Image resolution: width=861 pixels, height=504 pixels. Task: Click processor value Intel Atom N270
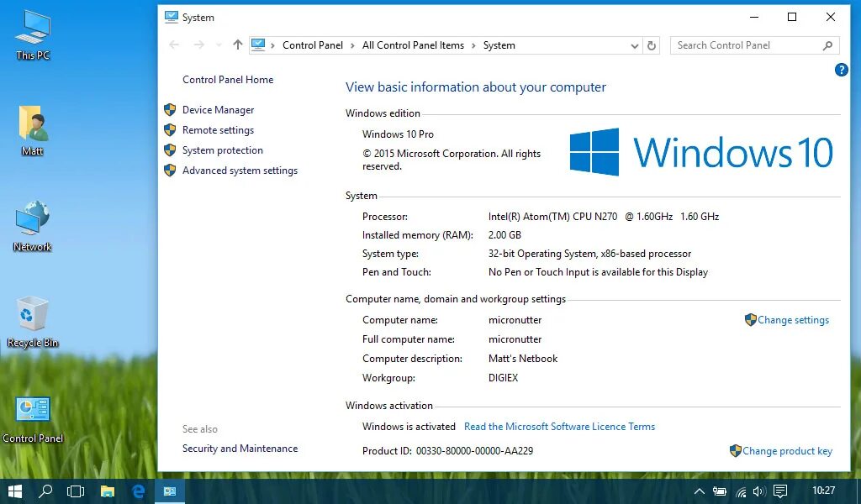(x=604, y=217)
